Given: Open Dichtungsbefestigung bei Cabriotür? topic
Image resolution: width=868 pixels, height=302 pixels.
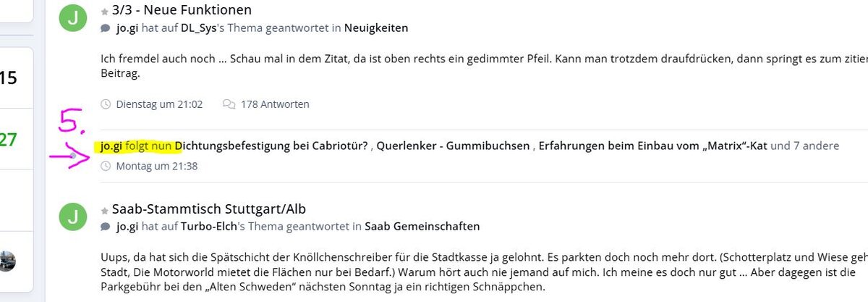Looking at the screenshot, I should (x=272, y=146).
